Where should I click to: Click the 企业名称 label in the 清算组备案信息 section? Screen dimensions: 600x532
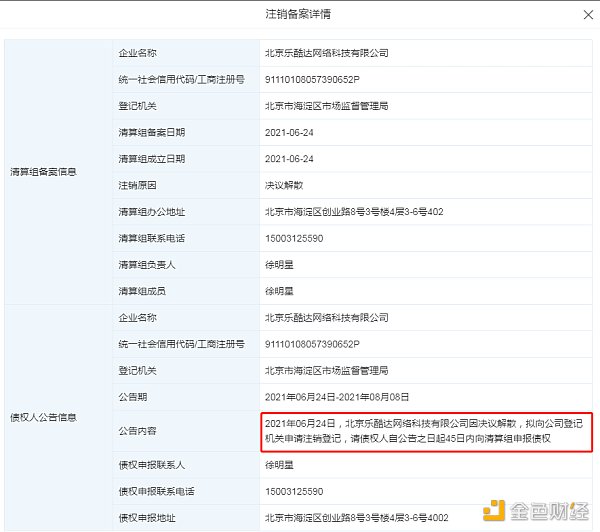[137, 53]
